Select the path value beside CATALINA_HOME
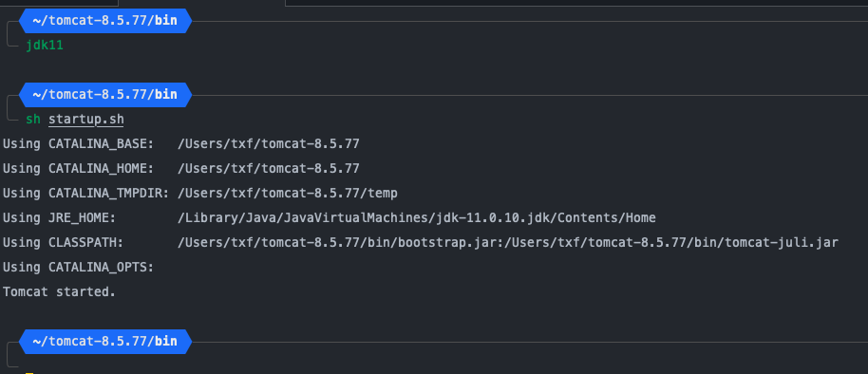This screenshot has height=374, width=868. click(x=269, y=168)
